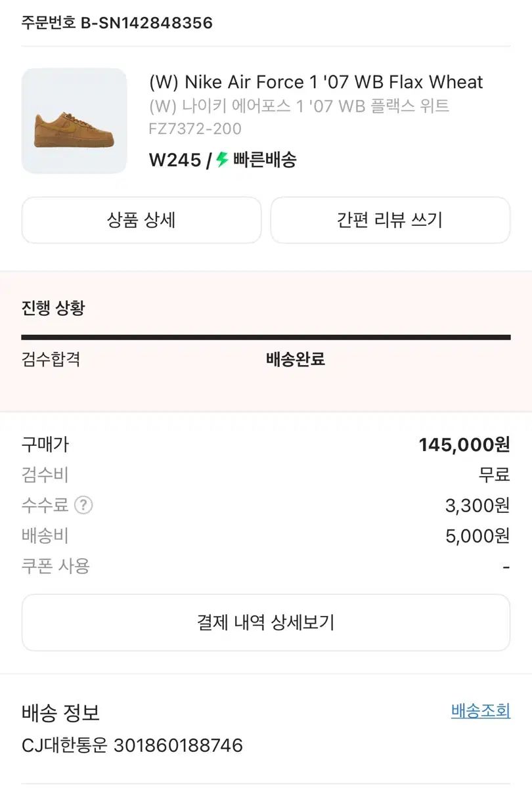
Task: Select the 검수합격 status step
Action: (x=51, y=359)
